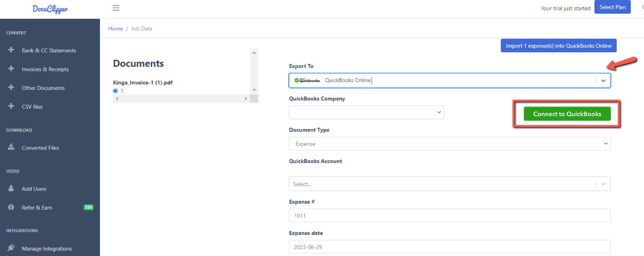This screenshot has width=644, height=256.
Task: Click the QuickBooks Account label
Action: [x=315, y=161]
